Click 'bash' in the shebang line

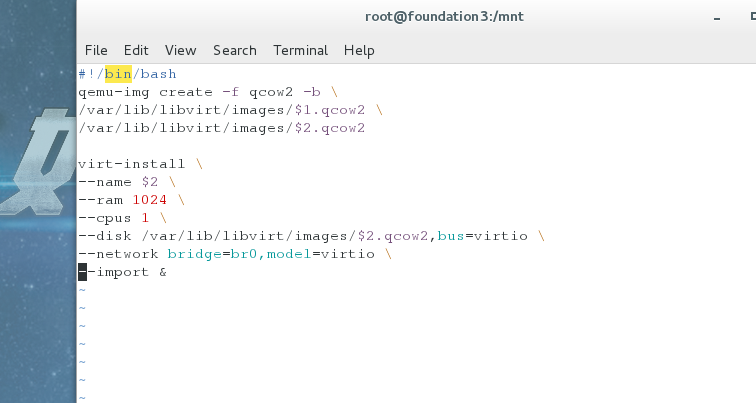159,74
